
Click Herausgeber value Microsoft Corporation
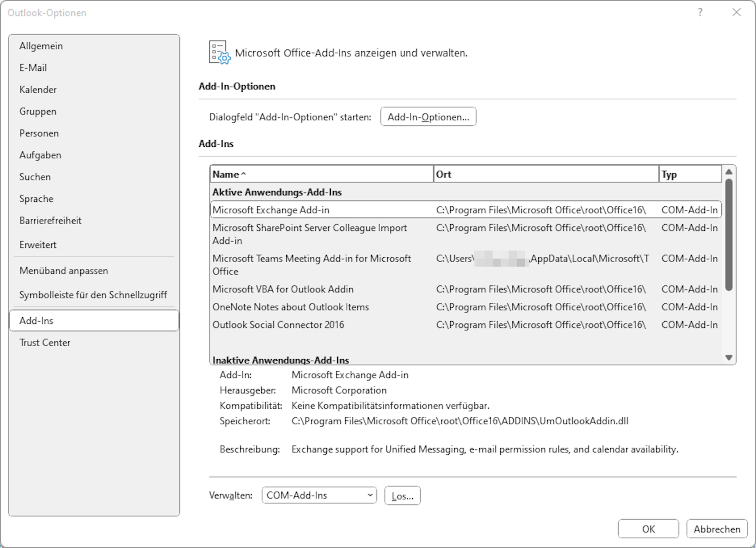click(x=339, y=390)
